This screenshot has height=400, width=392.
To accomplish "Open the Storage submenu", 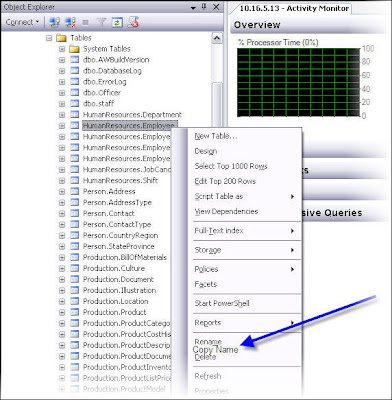I will point(245,250).
